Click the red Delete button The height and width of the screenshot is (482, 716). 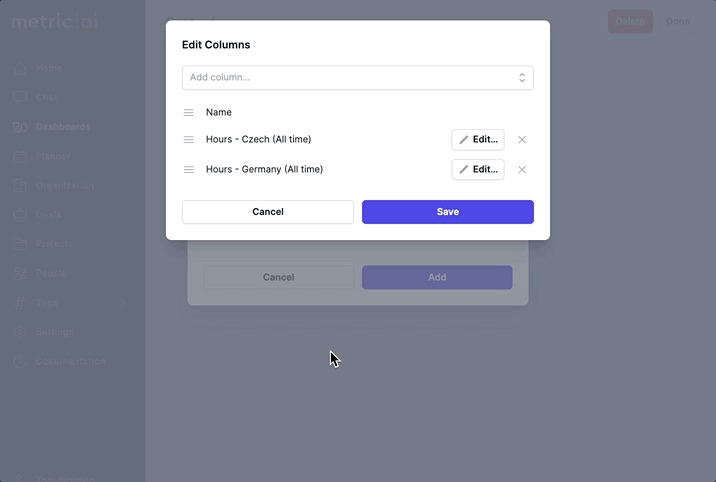[630, 21]
